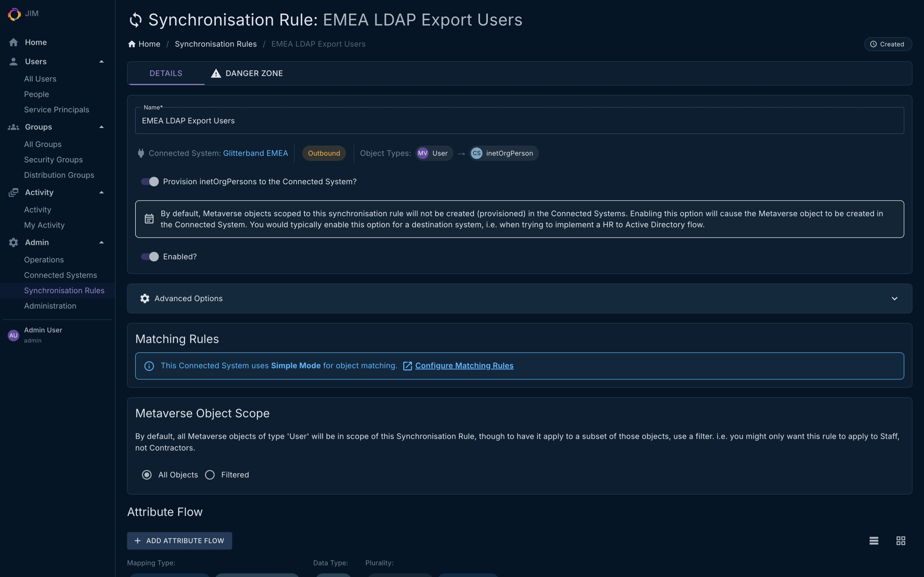Click the Advanced Options gear icon
This screenshot has height=577, width=924.
click(145, 299)
